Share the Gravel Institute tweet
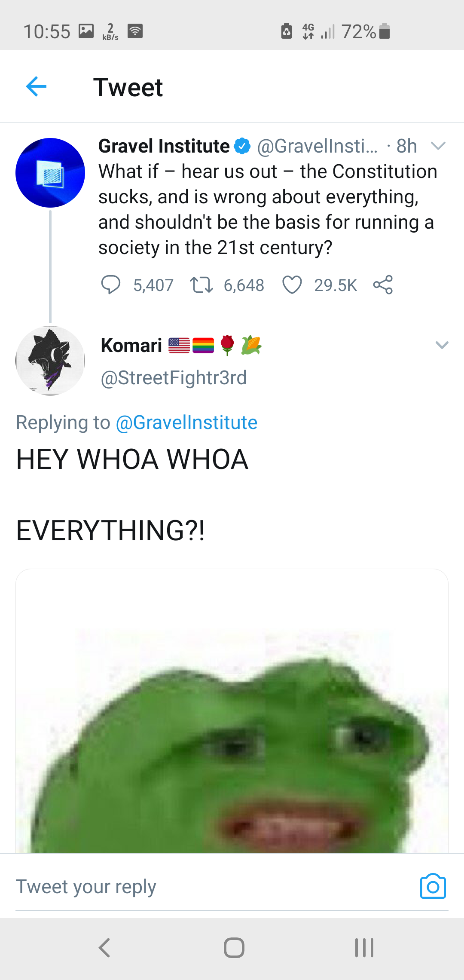The height and width of the screenshot is (980, 464). point(383,285)
